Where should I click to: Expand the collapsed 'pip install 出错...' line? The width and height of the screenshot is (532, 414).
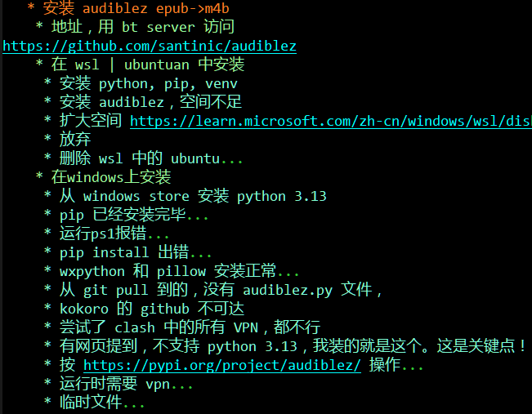(x=136, y=252)
